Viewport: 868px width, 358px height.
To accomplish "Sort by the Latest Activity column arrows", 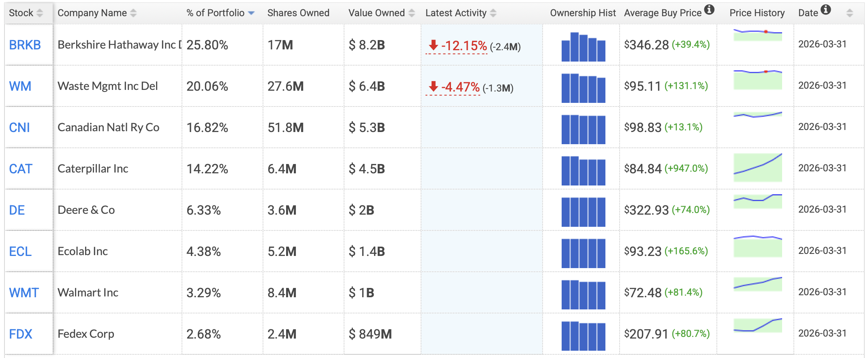I will [x=493, y=13].
